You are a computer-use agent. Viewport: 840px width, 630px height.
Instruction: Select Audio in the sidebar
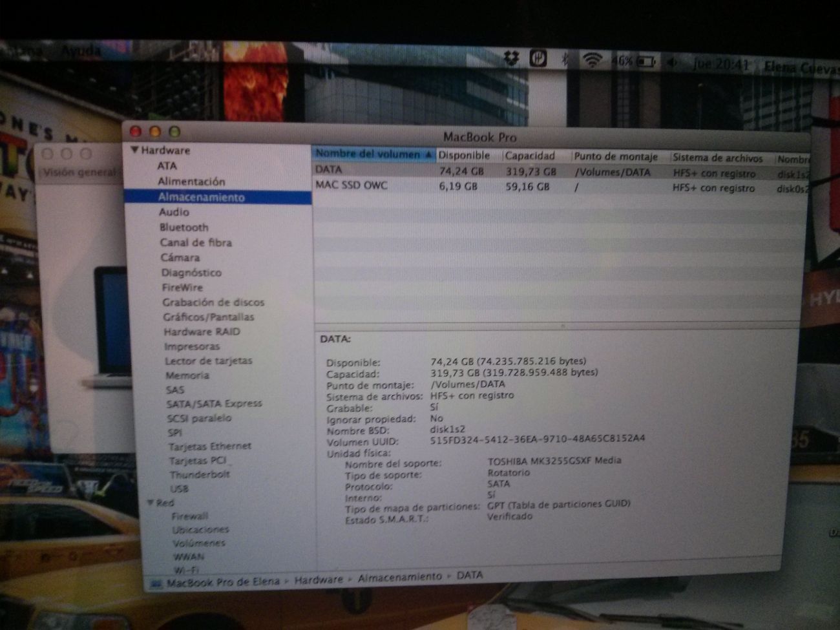tap(174, 212)
